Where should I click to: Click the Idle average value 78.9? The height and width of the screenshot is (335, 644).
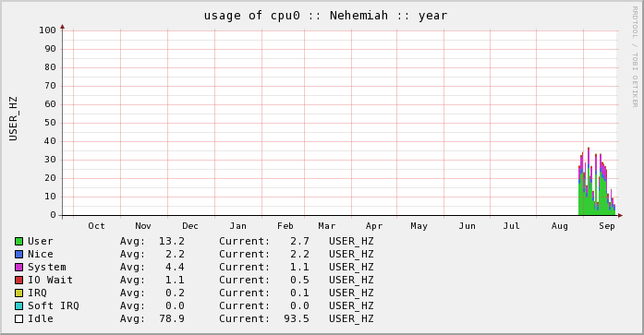172,318
